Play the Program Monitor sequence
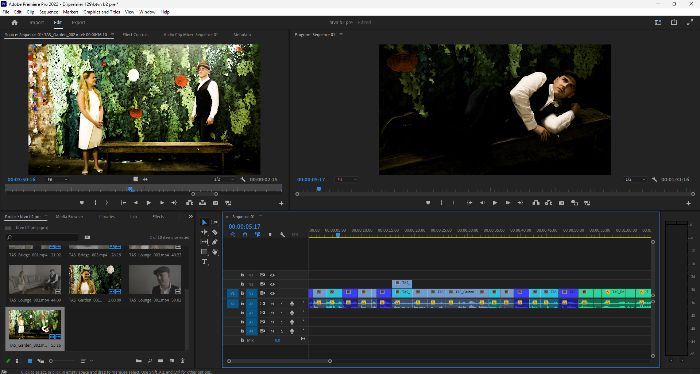The height and width of the screenshot is (374, 700). tap(495, 203)
